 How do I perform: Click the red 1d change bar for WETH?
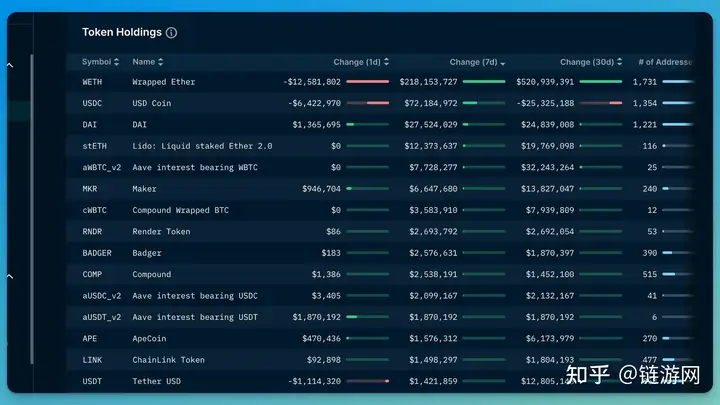tap(367, 82)
